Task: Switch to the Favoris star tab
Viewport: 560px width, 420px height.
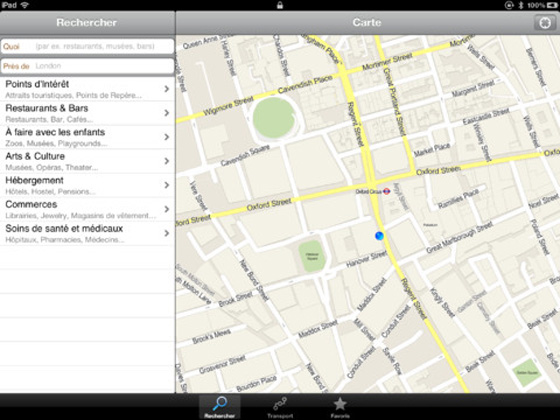Action: click(340, 407)
